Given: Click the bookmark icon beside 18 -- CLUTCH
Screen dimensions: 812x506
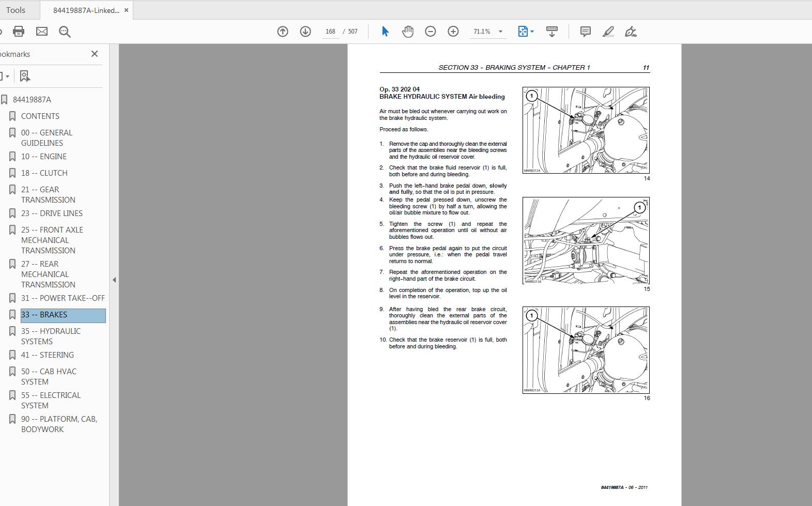Looking at the screenshot, I should 12,173.
